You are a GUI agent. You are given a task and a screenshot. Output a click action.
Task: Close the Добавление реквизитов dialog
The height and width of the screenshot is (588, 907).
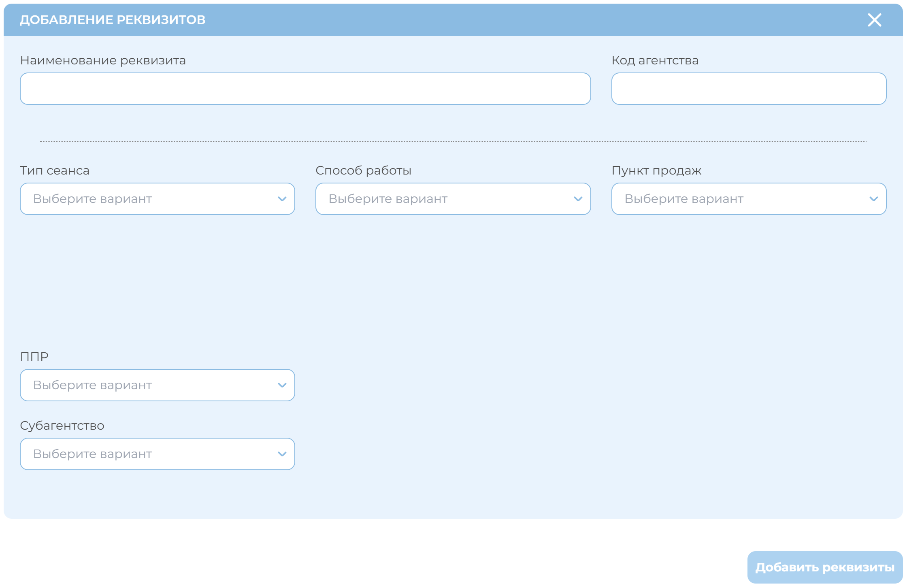coord(874,20)
